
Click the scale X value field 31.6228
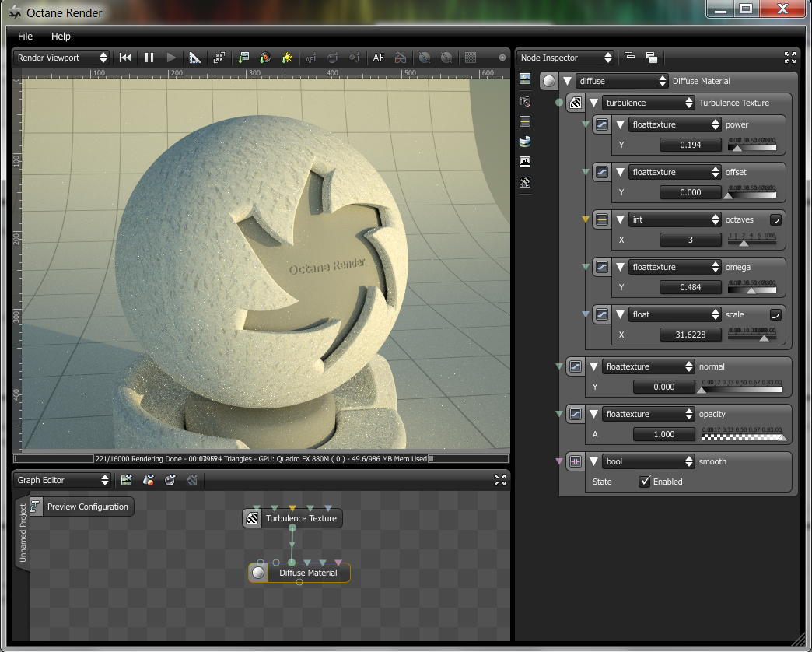[691, 335]
